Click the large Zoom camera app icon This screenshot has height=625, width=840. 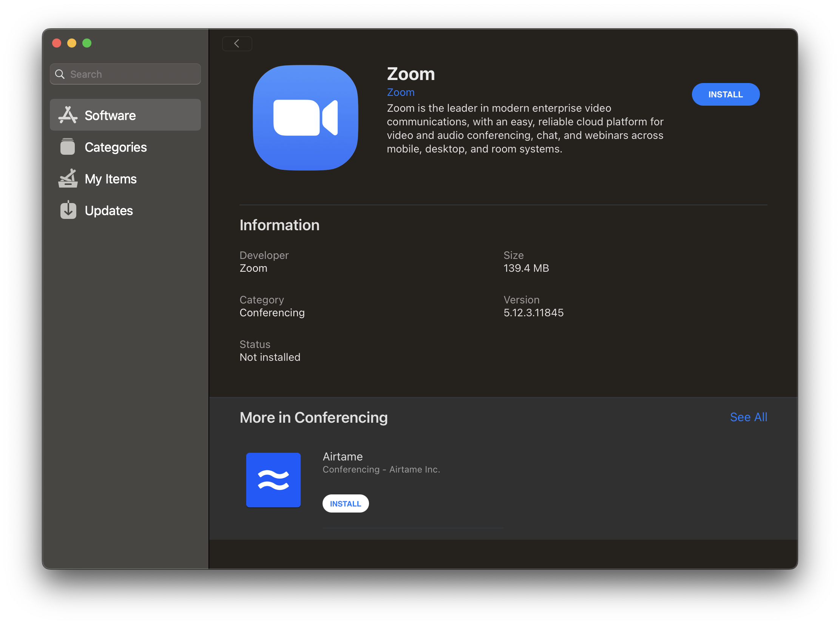(305, 118)
